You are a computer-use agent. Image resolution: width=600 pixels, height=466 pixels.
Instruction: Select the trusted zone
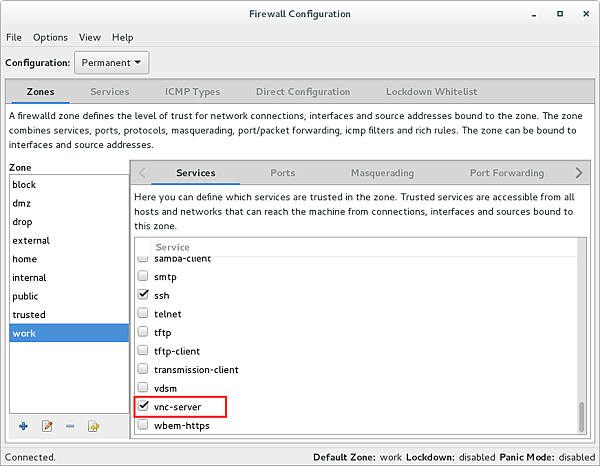click(69, 314)
